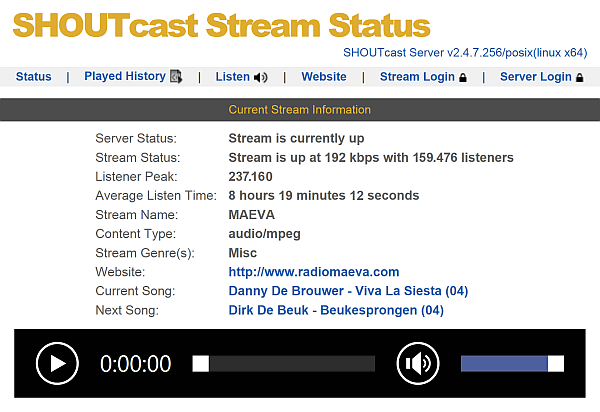Open the SHOUTcast Server version link

(465, 52)
